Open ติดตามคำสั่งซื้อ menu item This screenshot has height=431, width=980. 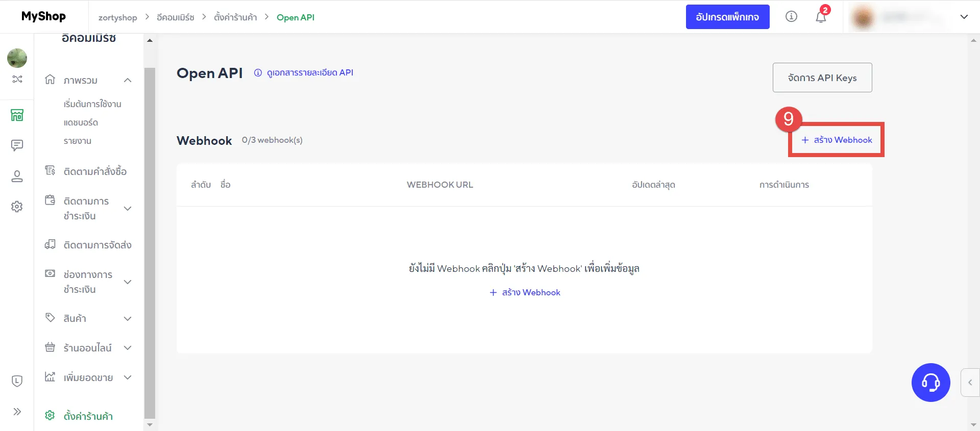(x=95, y=171)
